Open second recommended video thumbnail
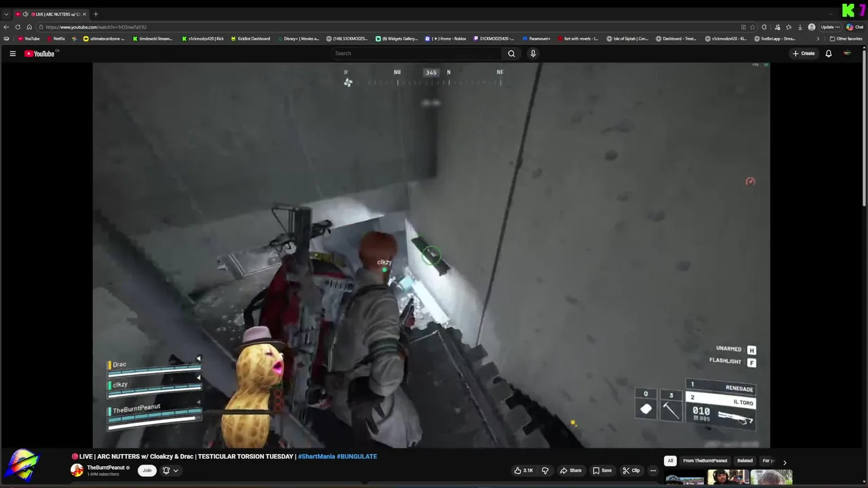 [728, 479]
